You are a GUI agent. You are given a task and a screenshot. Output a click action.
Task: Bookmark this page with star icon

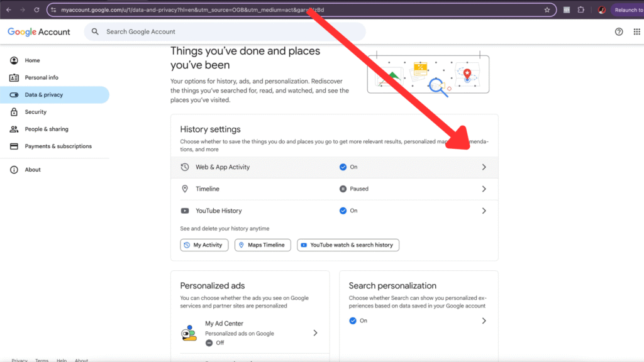tap(547, 10)
